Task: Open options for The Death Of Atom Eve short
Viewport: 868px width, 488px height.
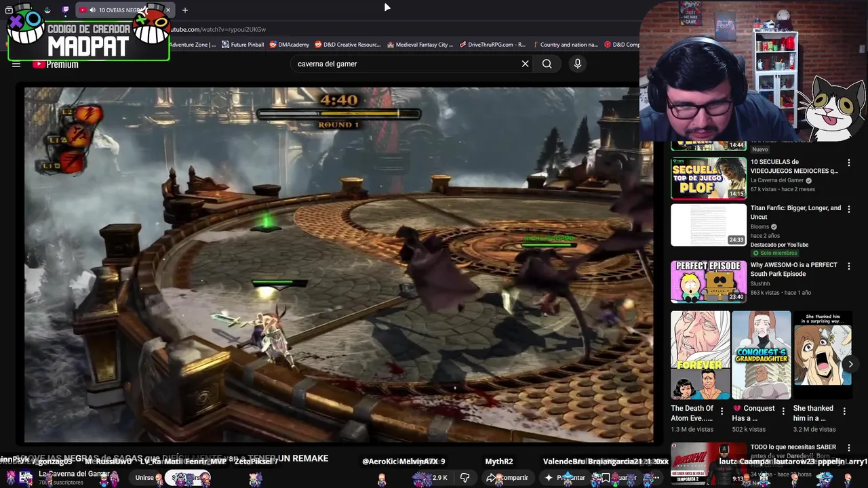Action: point(722,411)
